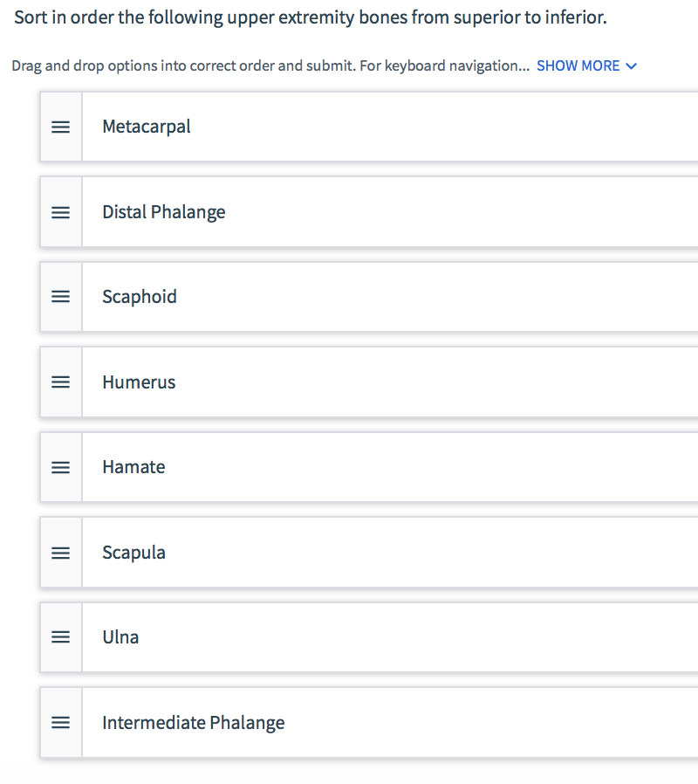Viewport: 698px width, 784px height.
Task: Select the Hamate option label
Action: (x=133, y=467)
